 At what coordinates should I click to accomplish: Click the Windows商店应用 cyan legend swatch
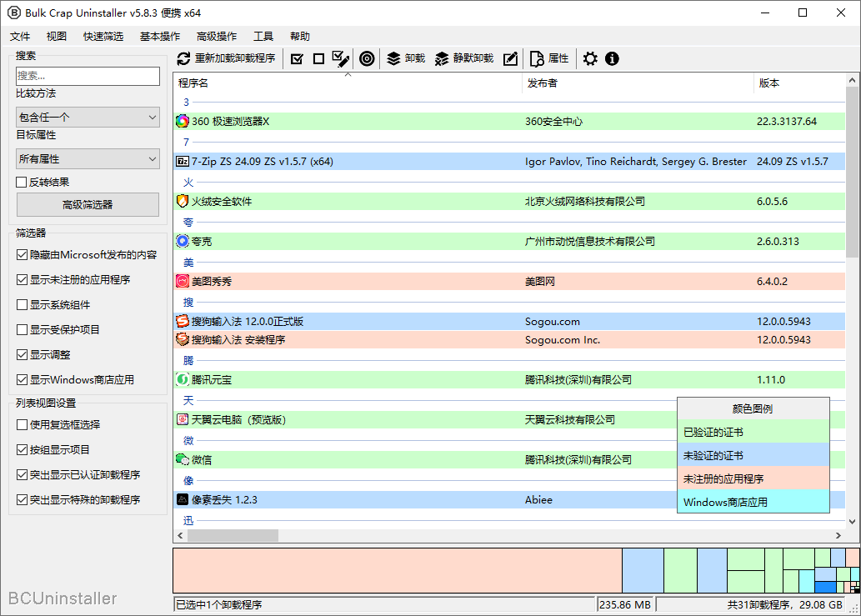coord(753,502)
